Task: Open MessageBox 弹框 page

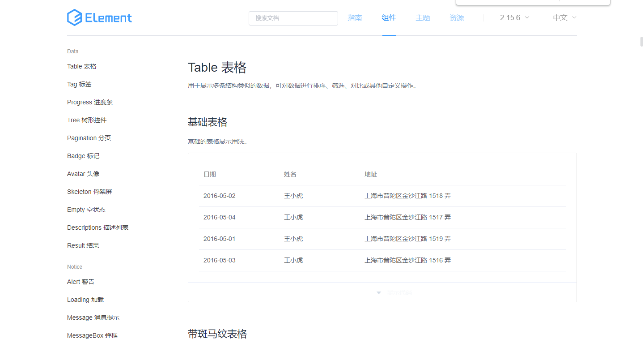Action: 92,335
